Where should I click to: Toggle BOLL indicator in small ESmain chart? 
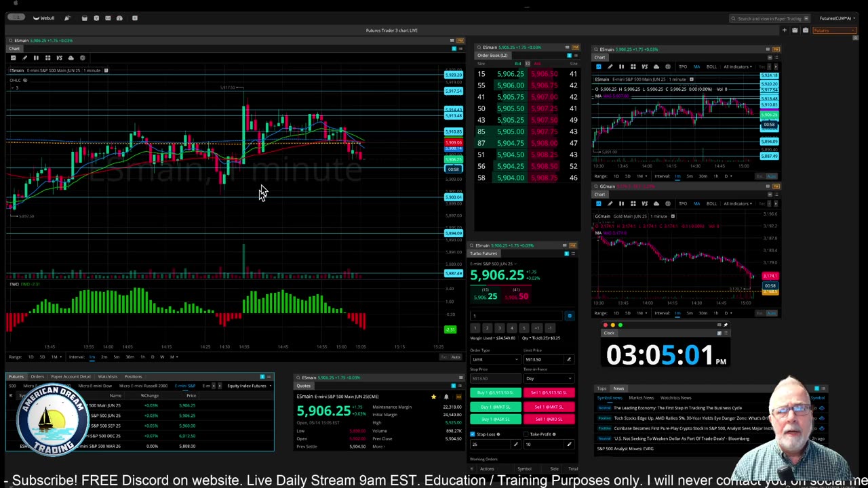tap(711, 66)
